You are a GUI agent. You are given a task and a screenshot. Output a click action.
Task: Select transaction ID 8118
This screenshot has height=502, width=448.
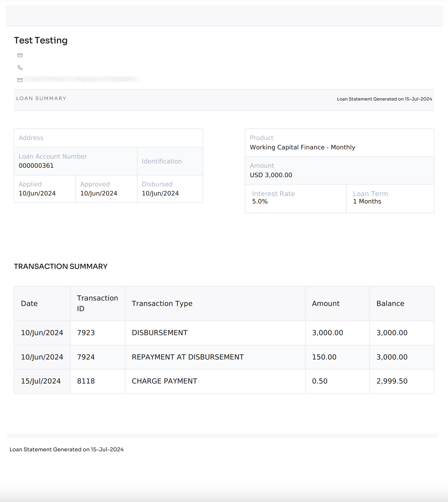[x=86, y=381]
